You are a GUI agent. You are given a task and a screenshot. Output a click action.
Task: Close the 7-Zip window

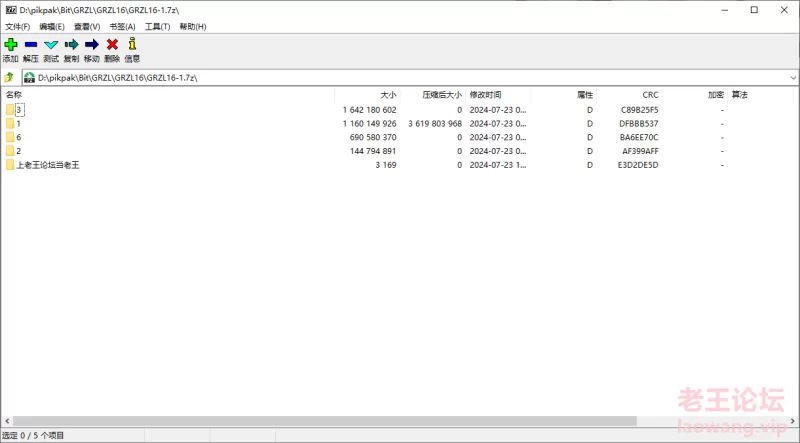784,10
